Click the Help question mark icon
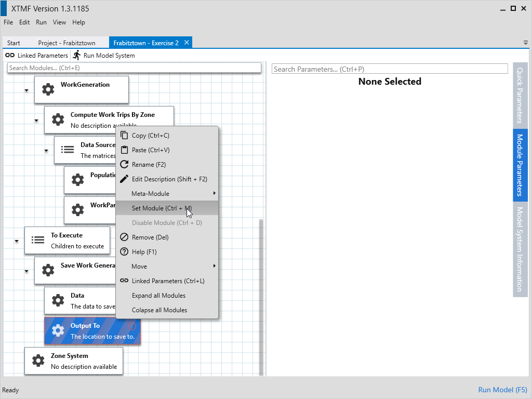This screenshot has width=532, height=399. [x=124, y=252]
